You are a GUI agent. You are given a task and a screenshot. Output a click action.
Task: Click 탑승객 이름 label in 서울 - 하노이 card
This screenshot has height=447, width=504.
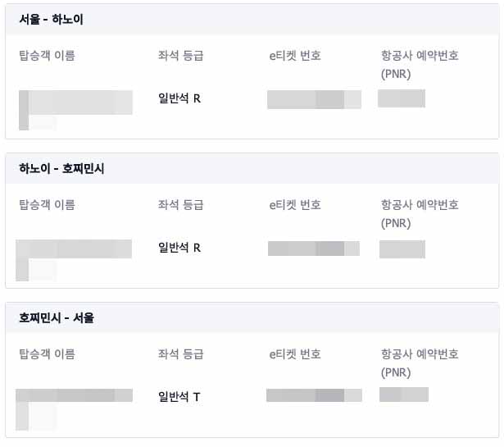pos(47,56)
